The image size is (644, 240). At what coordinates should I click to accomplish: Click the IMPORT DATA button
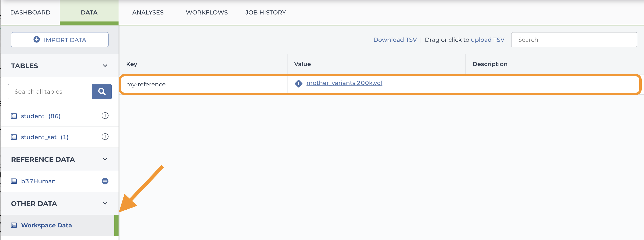click(60, 39)
